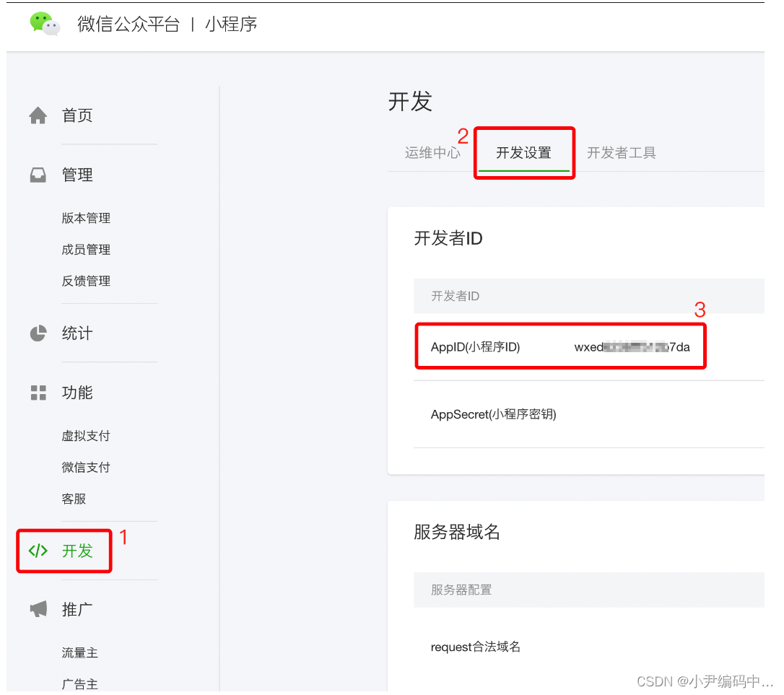784x695 pixels.
Task: Click the 服务器域名 section heading
Action: coord(456,532)
